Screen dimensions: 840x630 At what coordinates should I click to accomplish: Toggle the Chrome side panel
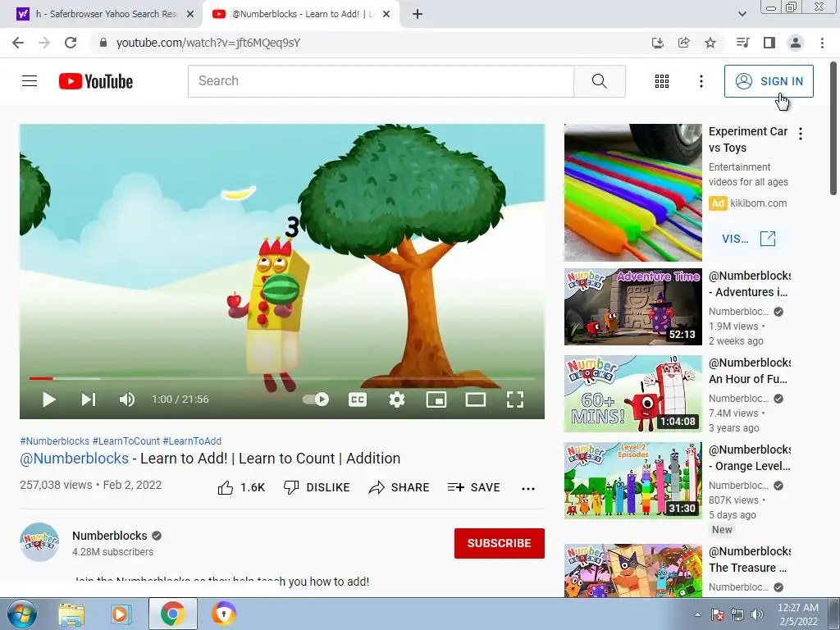coord(769,43)
